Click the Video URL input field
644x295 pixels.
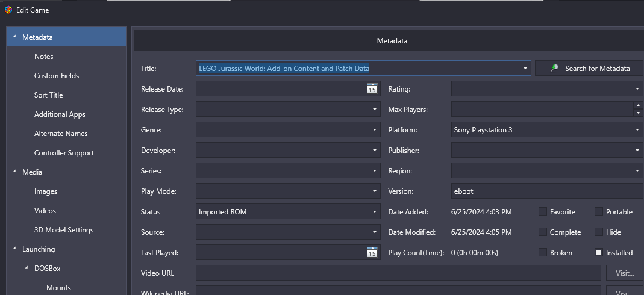point(398,273)
